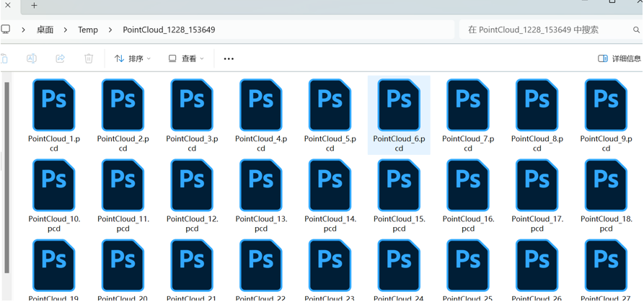Expand chevron after Temp in address bar
Image resolution: width=644 pixels, height=302 pixels.
point(110,30)
